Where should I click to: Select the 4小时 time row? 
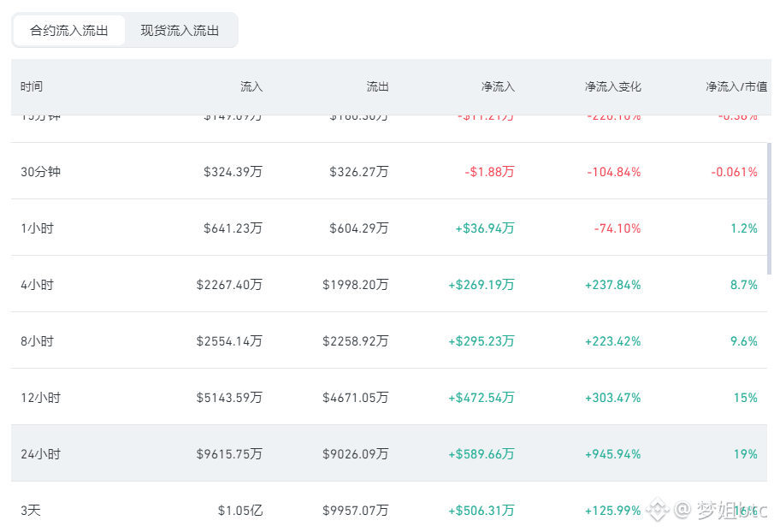[389, 284]
